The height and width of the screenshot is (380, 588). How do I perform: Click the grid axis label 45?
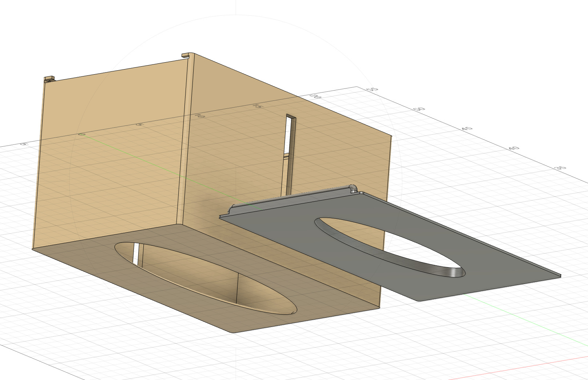click(467, 129)
